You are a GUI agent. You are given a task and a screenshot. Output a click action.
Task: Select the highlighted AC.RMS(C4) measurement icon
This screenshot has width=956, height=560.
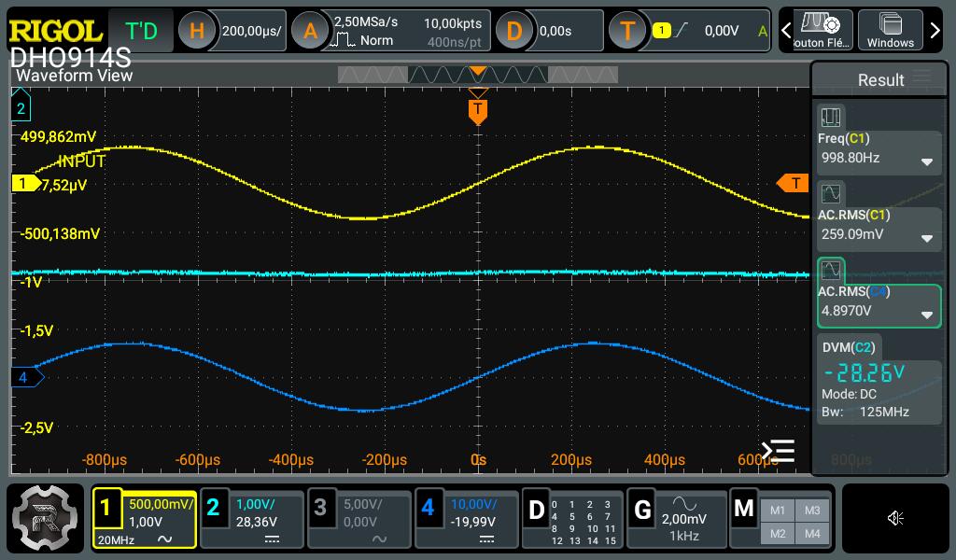pyautogui.click(x=830, y=270)
